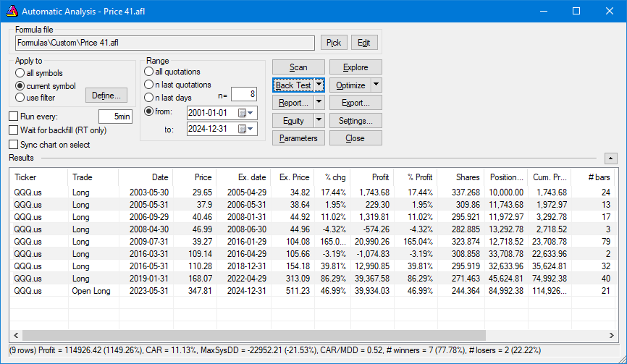Click the n= quotations number field
This screenshot has width=627, height=364.
pos(244,94)
